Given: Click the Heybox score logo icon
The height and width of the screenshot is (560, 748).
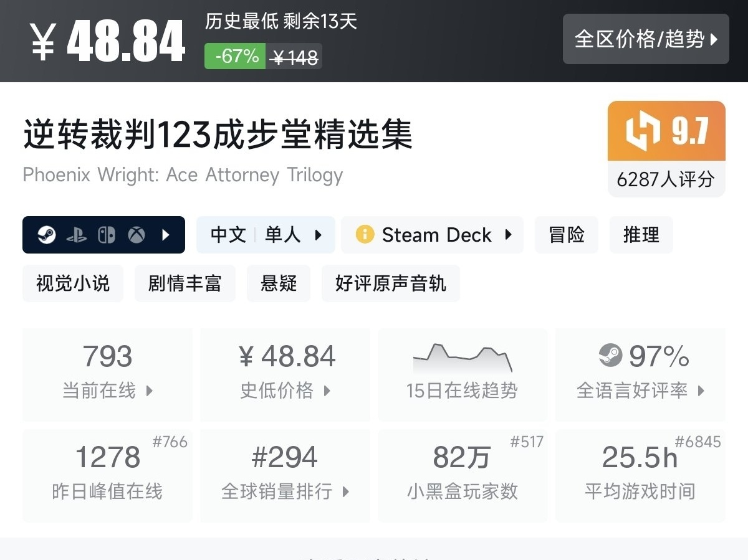Looking at the screenshot, I should click(x=642, y=131).
